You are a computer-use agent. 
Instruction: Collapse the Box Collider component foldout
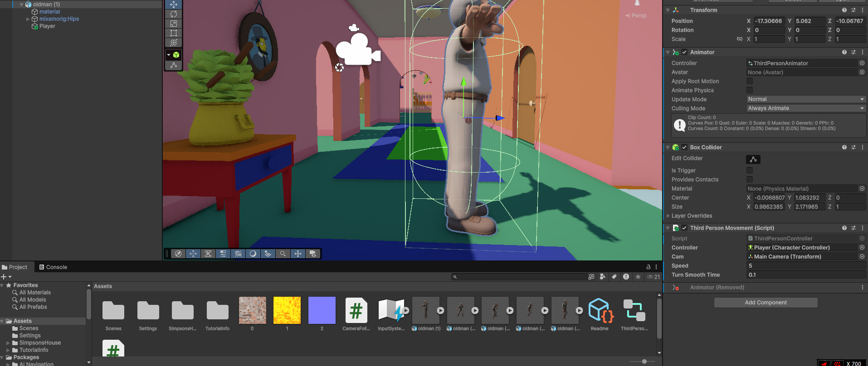[x=668, y=147]
